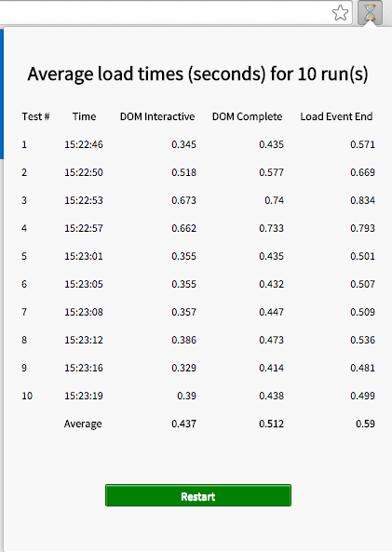Click the Load Event End header

coord(336,116)
